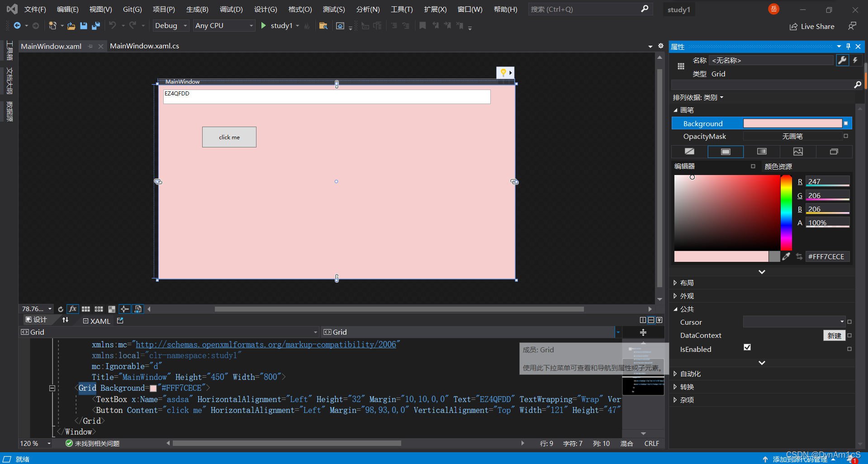868x464 pixels.
Task: Click the feedback person icon
Action: (852, 26)
